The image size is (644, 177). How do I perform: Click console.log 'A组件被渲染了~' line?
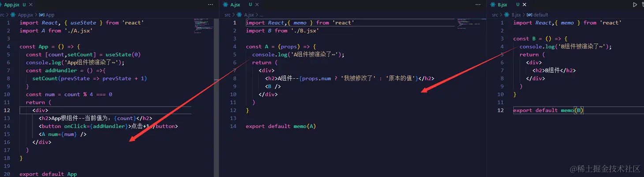coord(298,55)
